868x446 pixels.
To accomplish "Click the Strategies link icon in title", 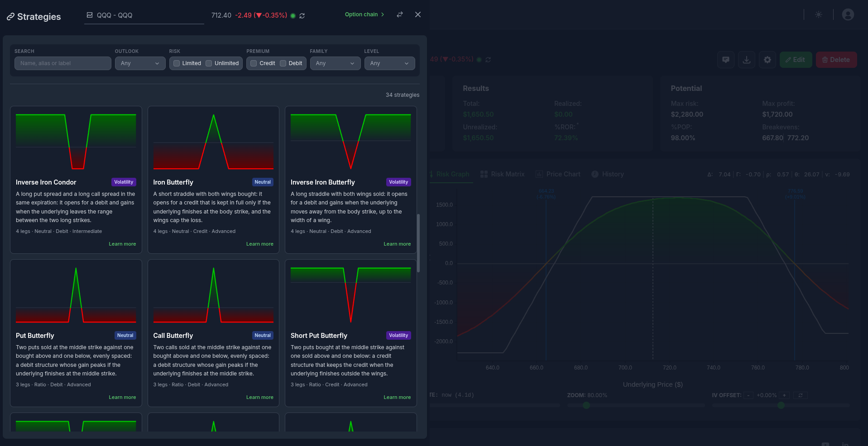I will (x=10, y=17).
